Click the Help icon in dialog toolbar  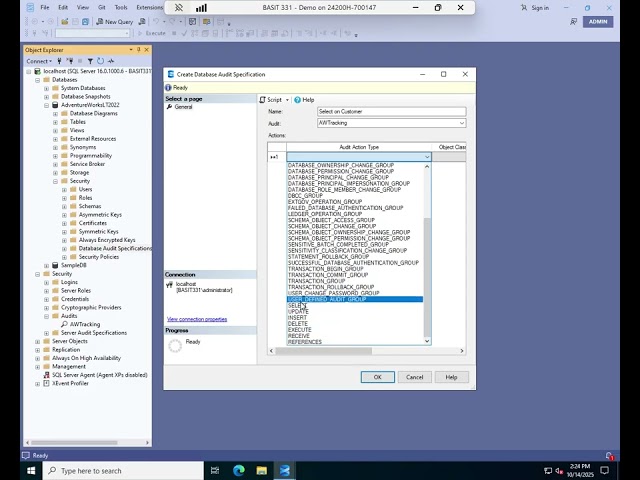click(x=298, y=100)
